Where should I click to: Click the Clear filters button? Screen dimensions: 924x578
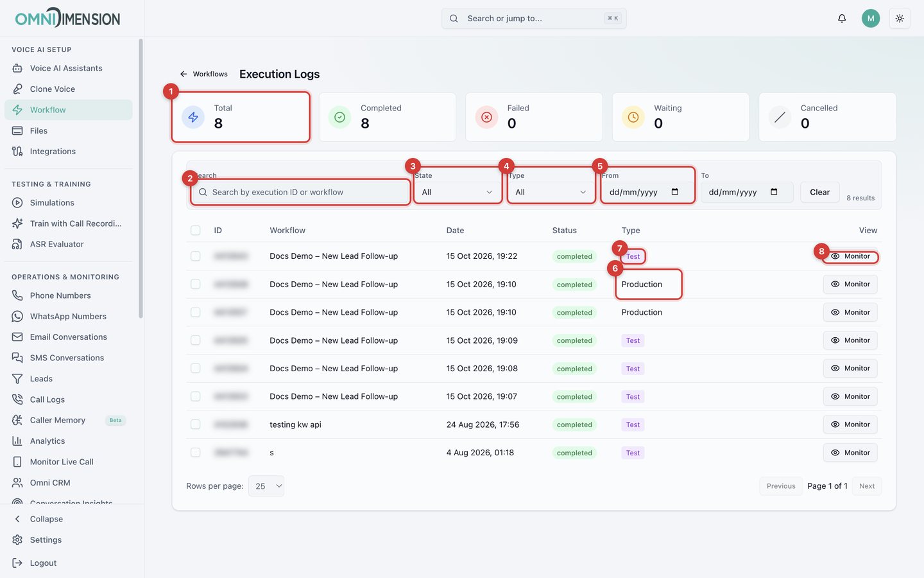[819, 192]
